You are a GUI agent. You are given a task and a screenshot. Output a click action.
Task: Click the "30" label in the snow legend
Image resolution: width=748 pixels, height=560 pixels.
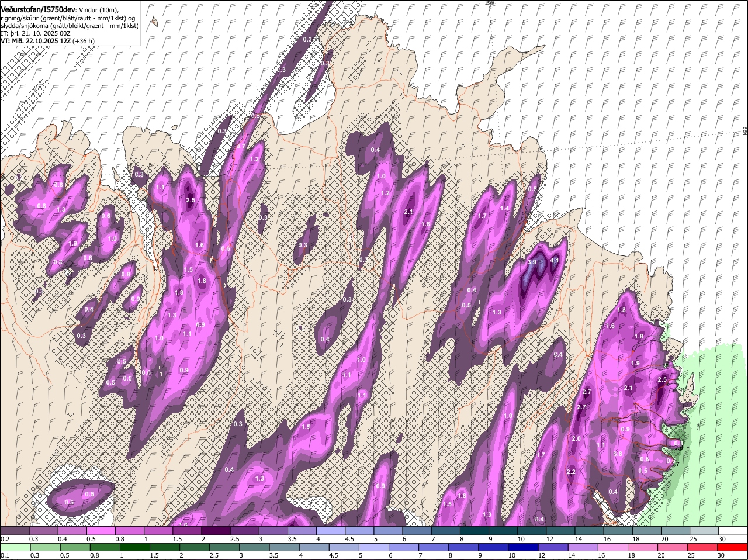pos(722,539)
